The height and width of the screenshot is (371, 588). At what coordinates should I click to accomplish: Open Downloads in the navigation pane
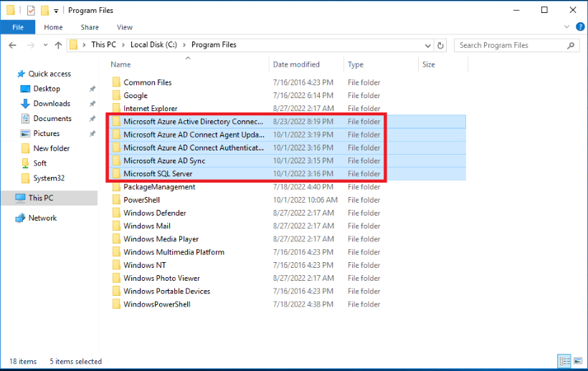pos(52,104)
